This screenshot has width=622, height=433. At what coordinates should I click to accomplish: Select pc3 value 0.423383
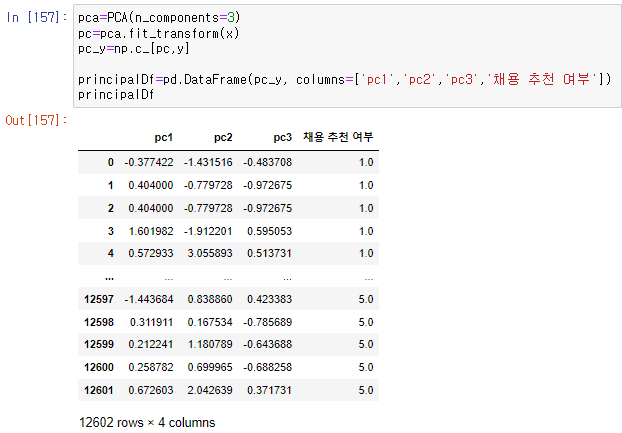[x=269, y=299]
